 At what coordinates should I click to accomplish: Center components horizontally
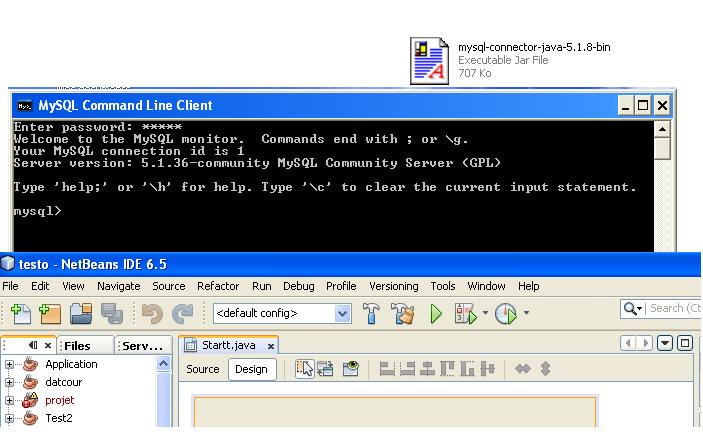pos(427,369)
